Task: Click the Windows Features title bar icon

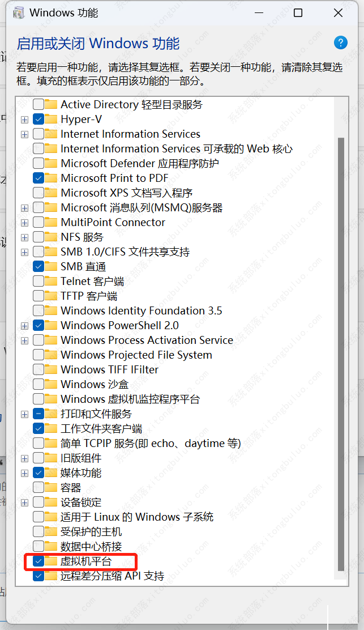Action: 19,12
